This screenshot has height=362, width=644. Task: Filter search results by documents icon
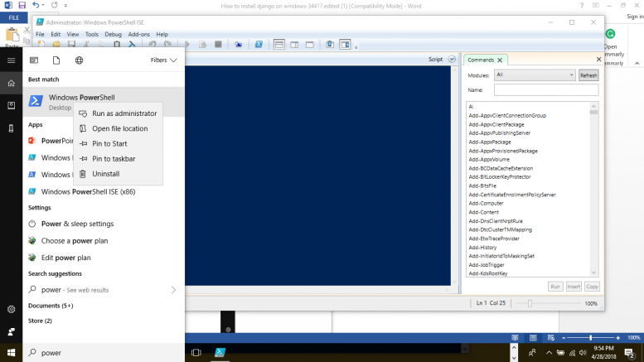coord(56,60)
